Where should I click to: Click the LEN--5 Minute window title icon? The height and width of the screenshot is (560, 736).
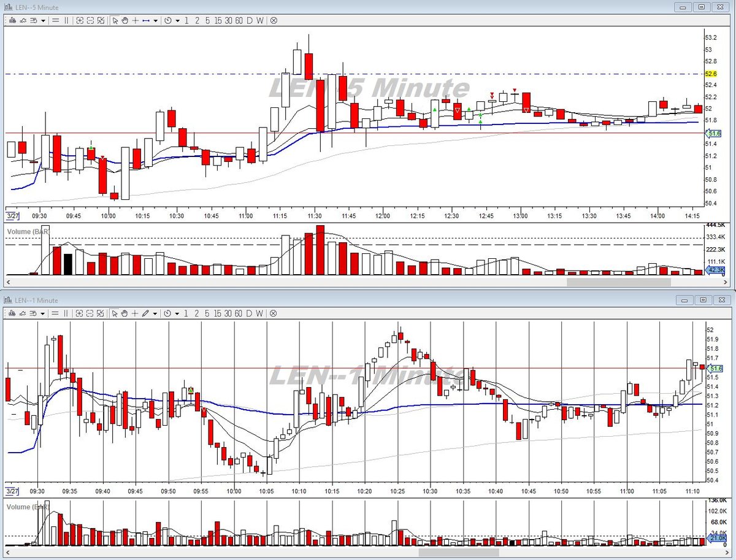tap(9, 7)
